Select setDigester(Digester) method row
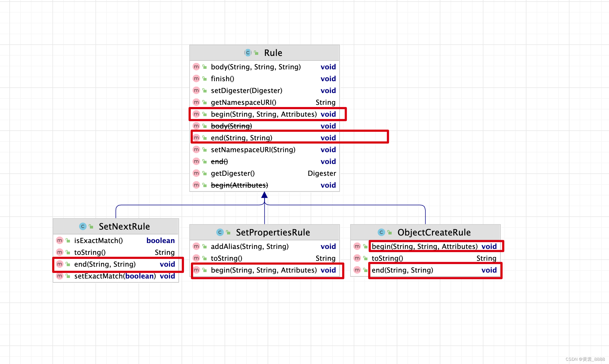609x364 pixels. click(265, 90)
